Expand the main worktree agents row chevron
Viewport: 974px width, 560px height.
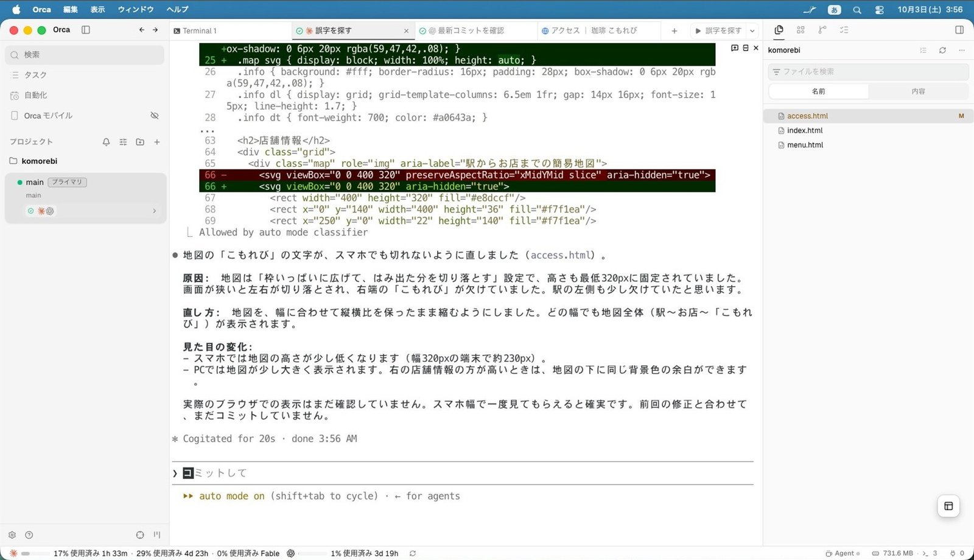click(155, 211)
